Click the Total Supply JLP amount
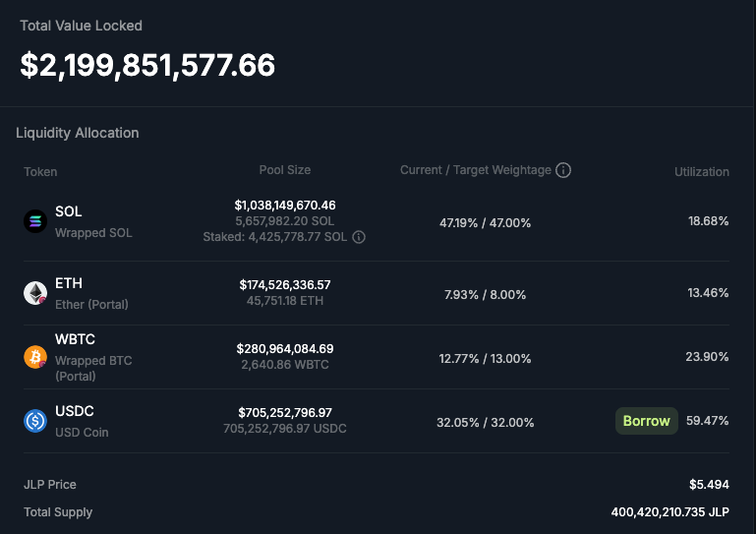The height and width of the screenshot is (534, 756). point(669,512)
